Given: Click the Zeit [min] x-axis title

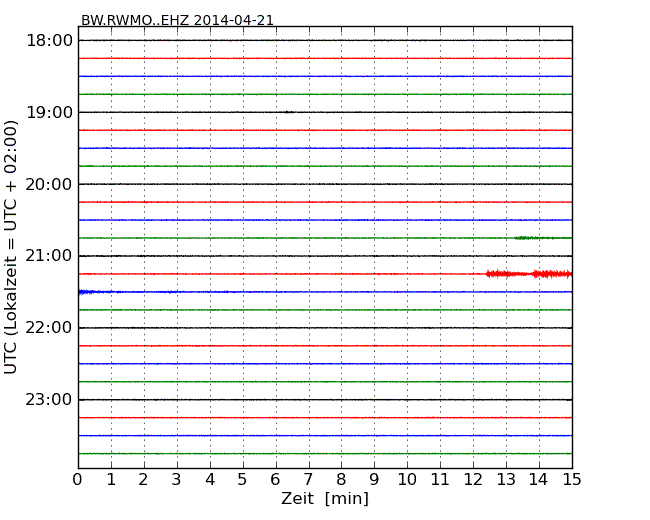Looking at the screenshot, I should coord(325,498).
